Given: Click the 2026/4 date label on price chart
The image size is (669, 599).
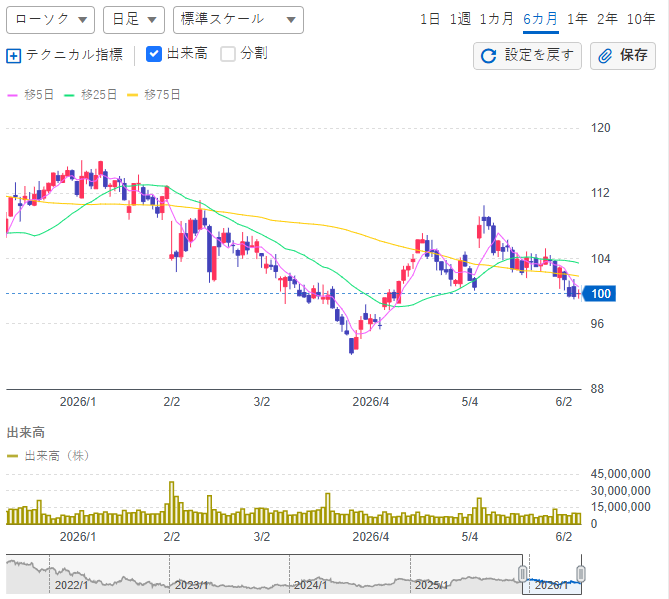Looking at the screenshot, I should coord(371,402).
